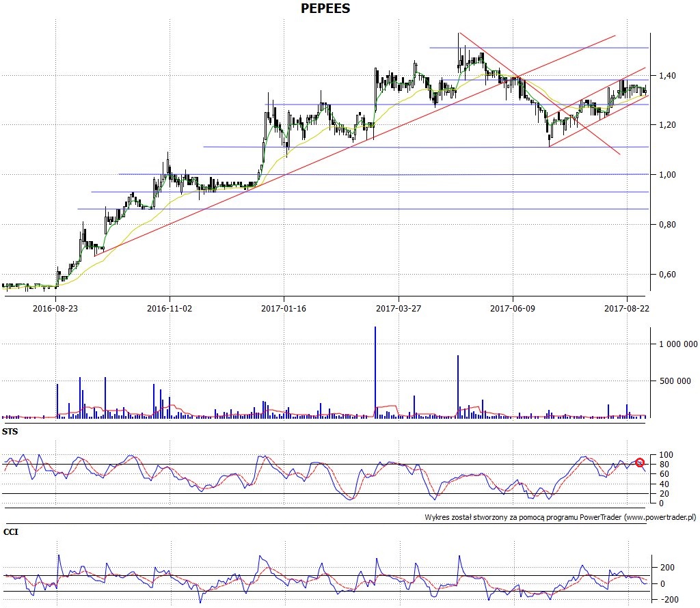Click the PowerTrader credit text

[x=561, y=517]
